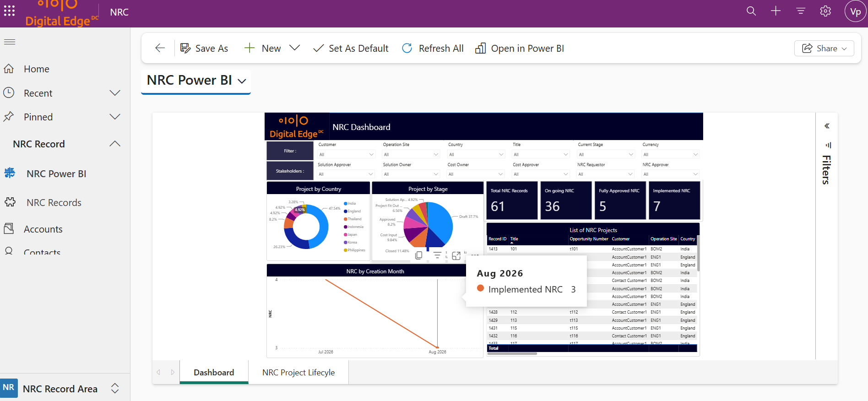Select the On going NRC card showing 36

point(566,200)
